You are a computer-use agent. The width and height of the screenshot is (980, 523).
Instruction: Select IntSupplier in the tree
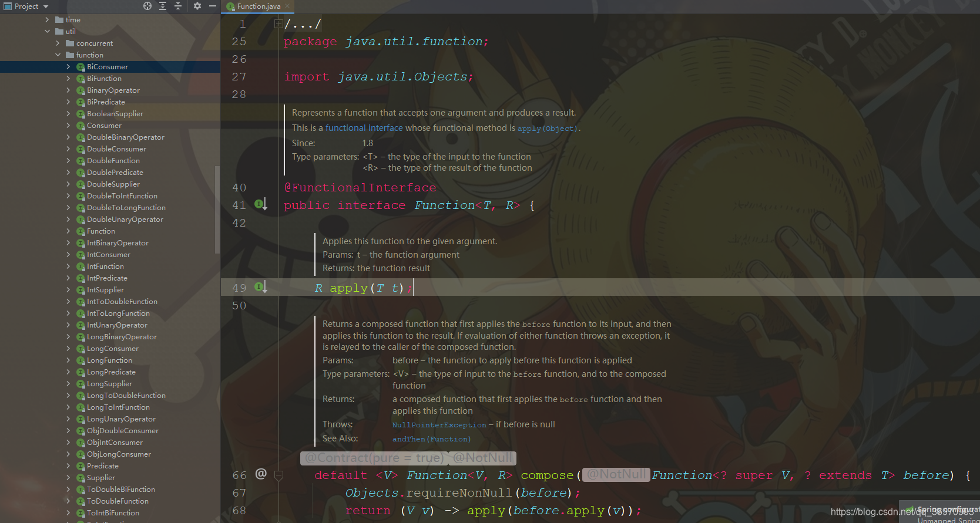[105, 290]
